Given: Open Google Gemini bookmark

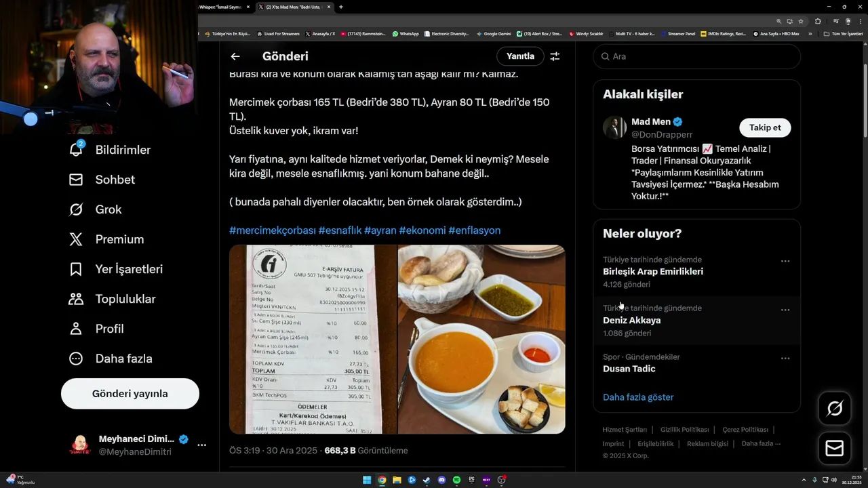Looking at the screenshot, I should tap(494, 34).
